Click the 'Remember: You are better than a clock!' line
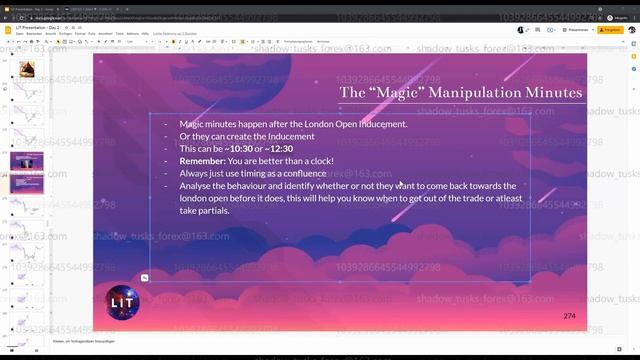 click(x=256, y=161)
